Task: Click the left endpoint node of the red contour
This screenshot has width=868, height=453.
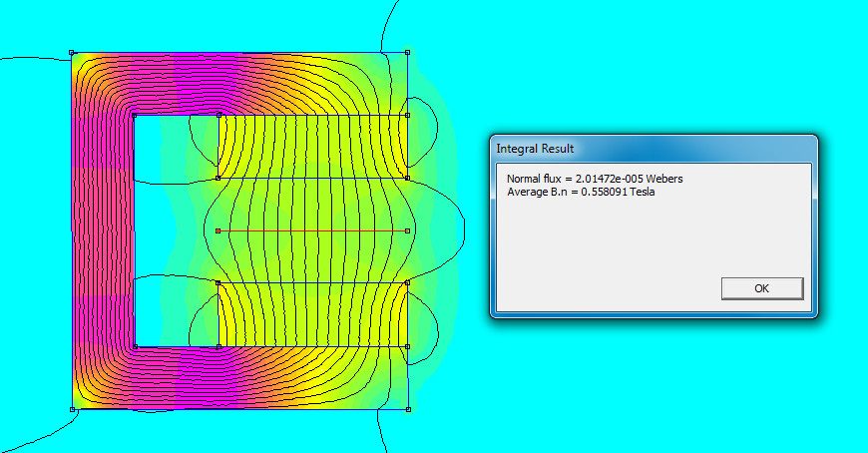Action: (217, 230)
